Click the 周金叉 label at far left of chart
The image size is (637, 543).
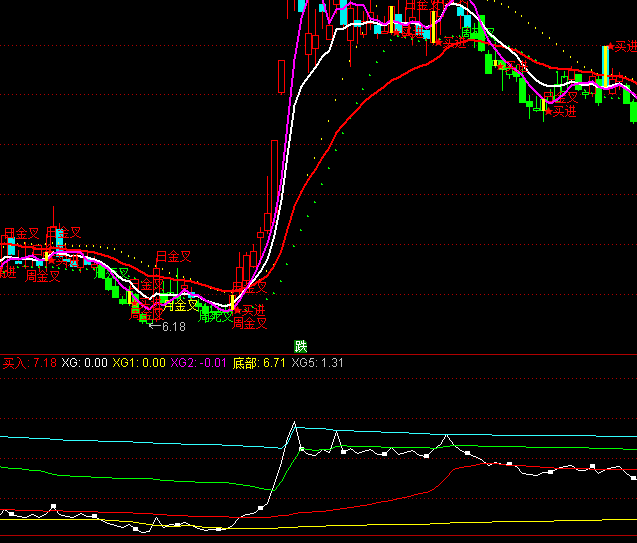point(42,276)
